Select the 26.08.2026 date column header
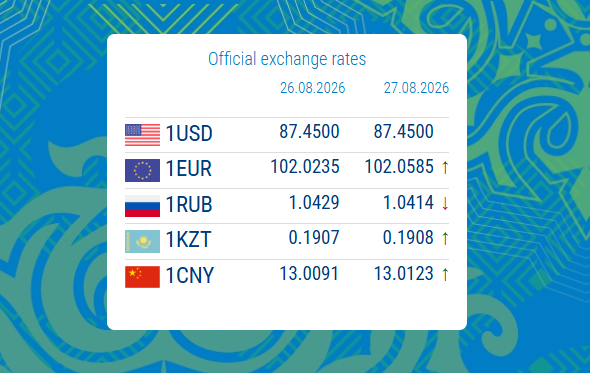This screenshot has height=373, width=590. (313, 88)
